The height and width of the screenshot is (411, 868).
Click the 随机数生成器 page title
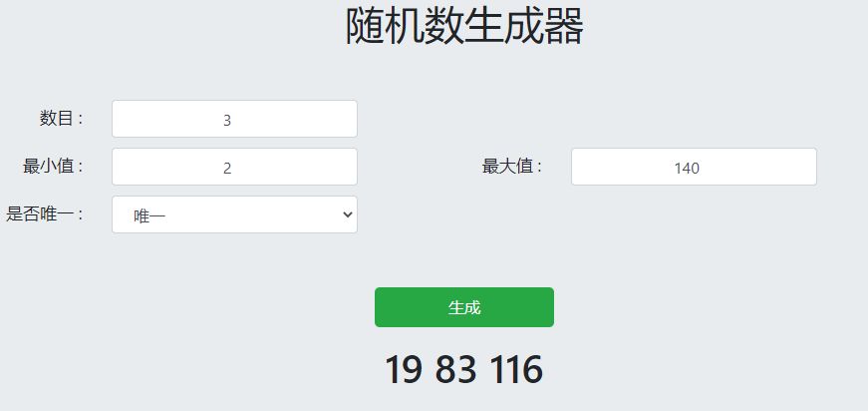tap(464, 27)
